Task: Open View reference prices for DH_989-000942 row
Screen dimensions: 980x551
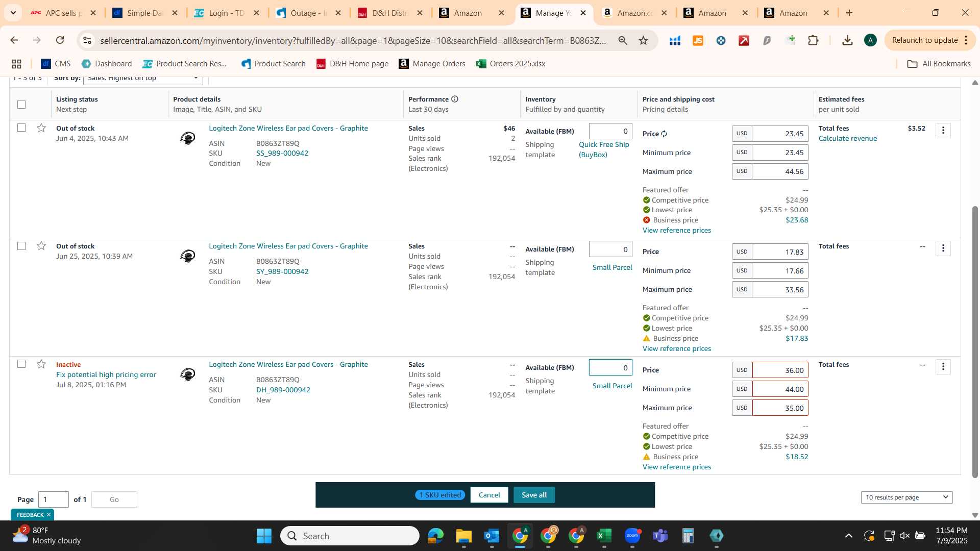Action: point(676,467)
